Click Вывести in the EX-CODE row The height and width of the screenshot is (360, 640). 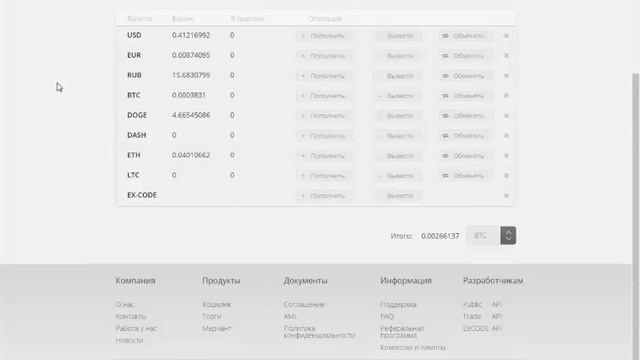pos(397,196)
